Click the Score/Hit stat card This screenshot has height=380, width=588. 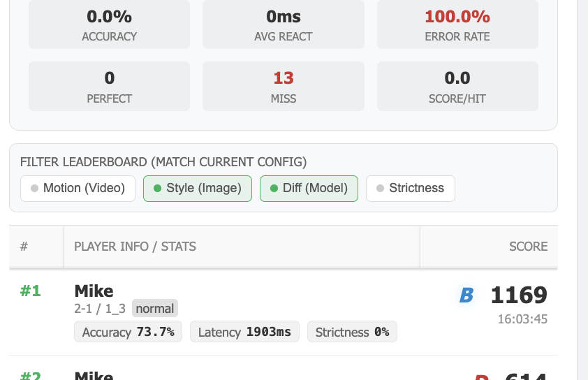click(457, 87)
